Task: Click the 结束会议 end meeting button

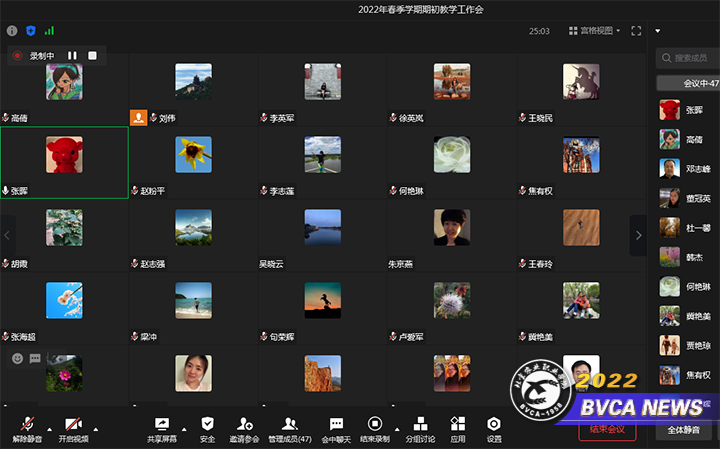Action: coord(607,430)
